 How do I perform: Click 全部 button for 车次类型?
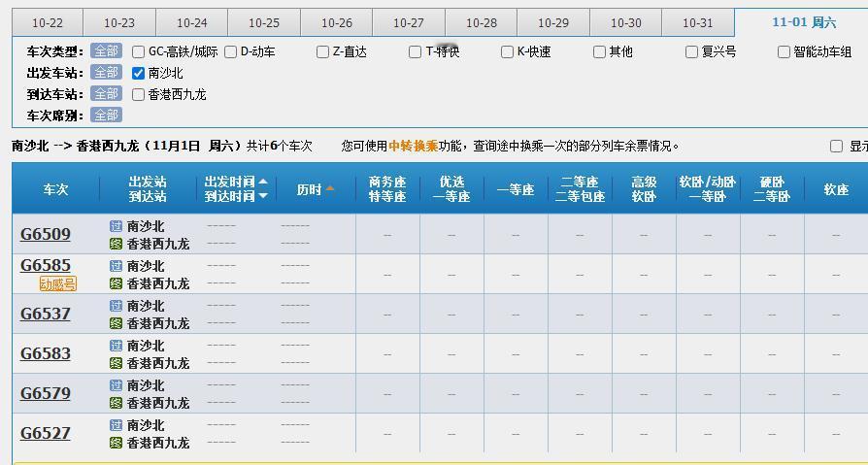pos(106,51)
